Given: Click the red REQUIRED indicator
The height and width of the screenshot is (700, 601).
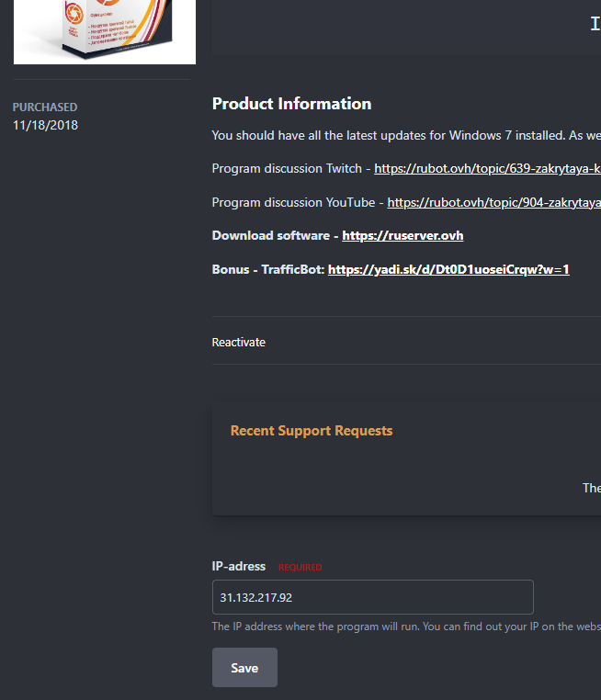Looking at the screenshot, I should pyautogui.click(x=300, y=568).
